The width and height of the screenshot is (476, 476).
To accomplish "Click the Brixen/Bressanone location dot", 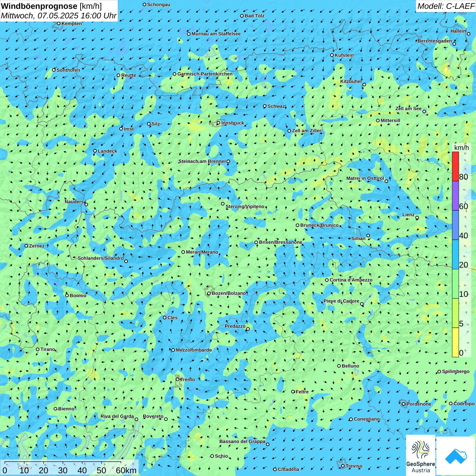I will point(256,242).
